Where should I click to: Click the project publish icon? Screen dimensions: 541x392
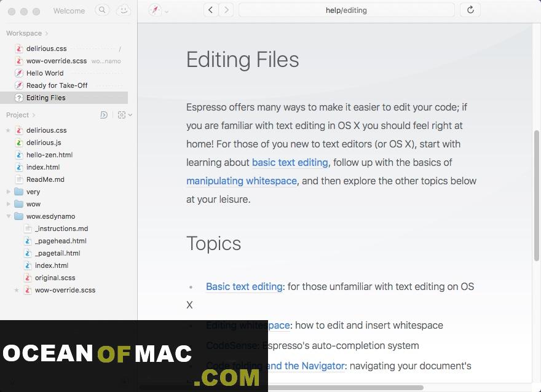click(x=104, y=115)
